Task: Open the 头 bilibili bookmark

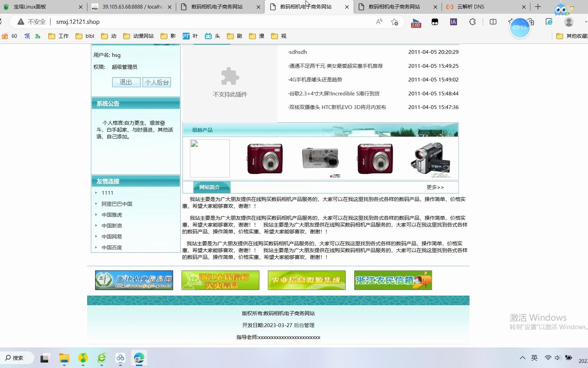Action: 212,36
